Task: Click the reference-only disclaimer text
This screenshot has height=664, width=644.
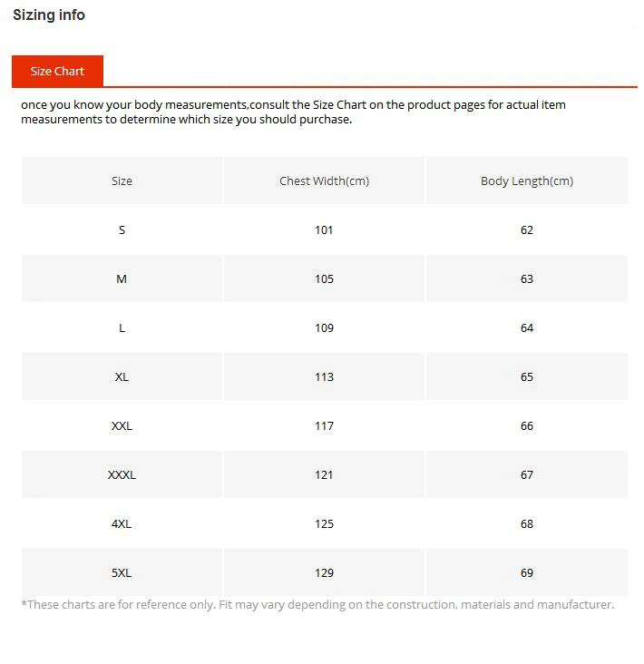Action: (317, 605)
